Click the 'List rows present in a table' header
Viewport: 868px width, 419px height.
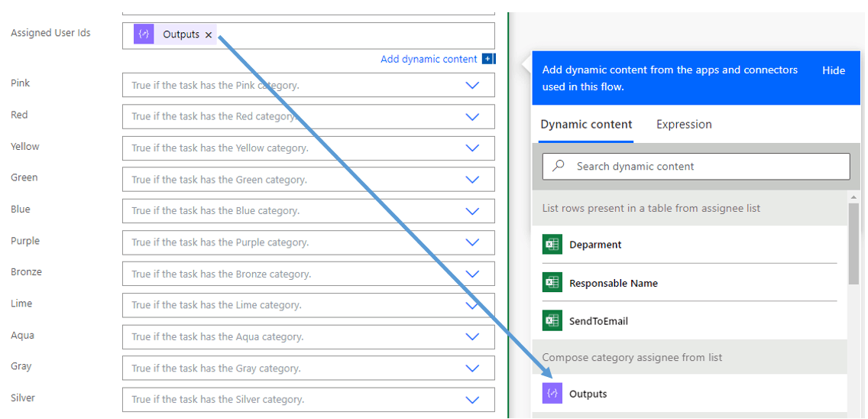(x=690, y=208)
